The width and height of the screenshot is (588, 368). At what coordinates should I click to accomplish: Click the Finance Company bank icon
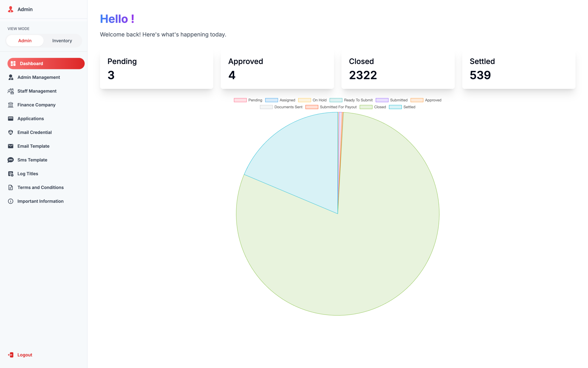(x=11, y=105)
